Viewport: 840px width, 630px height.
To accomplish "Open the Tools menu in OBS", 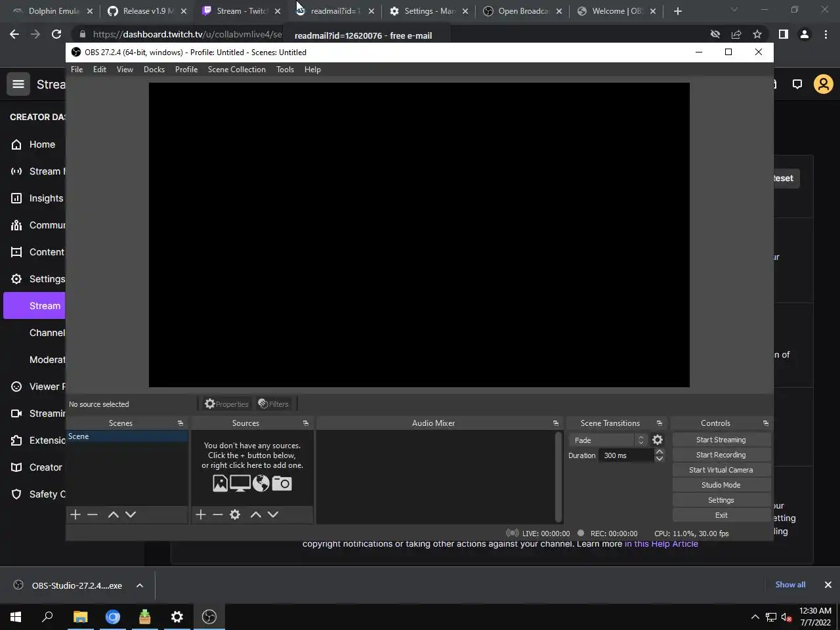I will [x=285, y=70].
